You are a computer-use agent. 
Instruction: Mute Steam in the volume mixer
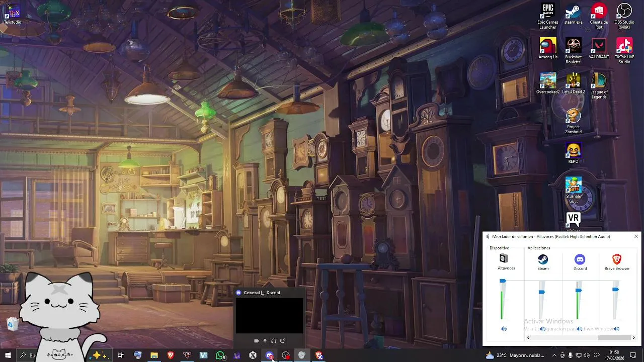(542, 329)
